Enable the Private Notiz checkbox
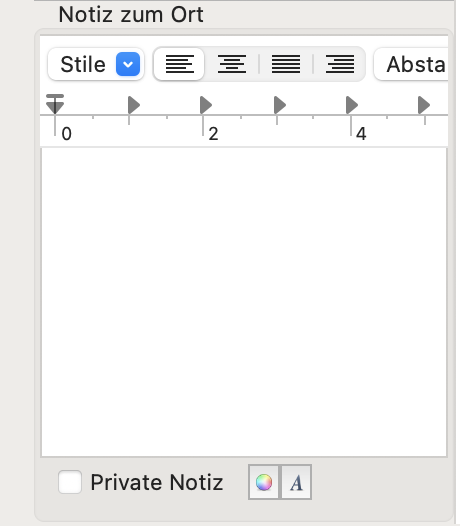 point(70,482)
